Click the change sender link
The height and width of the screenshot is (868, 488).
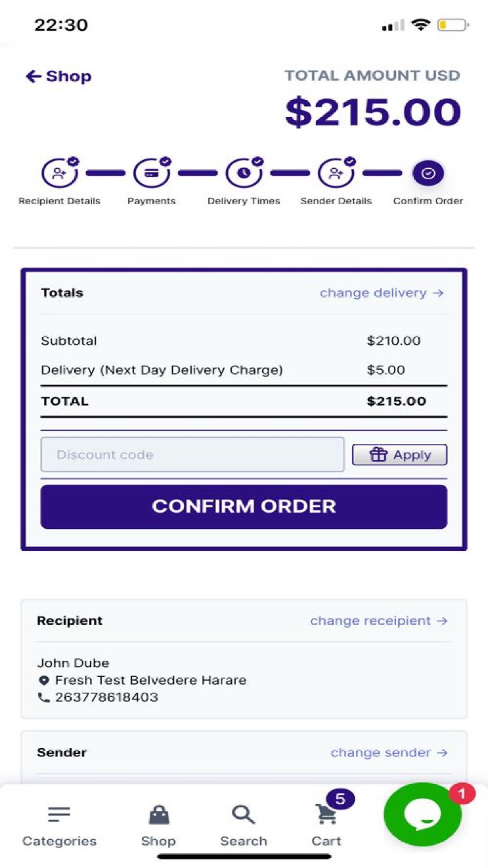(388, 752)
